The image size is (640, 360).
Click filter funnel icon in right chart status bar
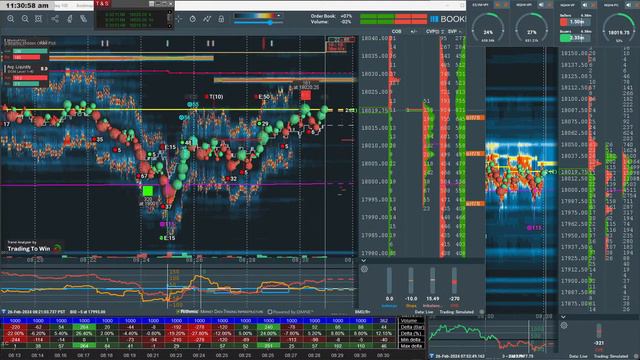point(432,356)
